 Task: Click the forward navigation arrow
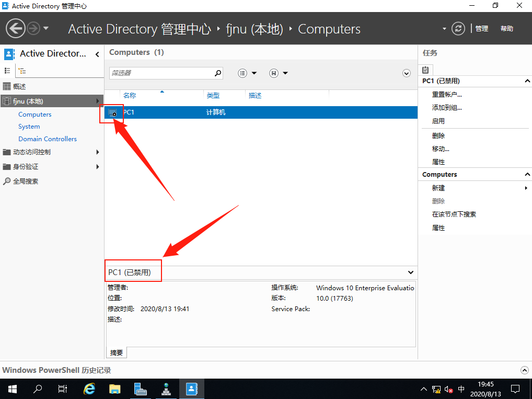[33, 28]
